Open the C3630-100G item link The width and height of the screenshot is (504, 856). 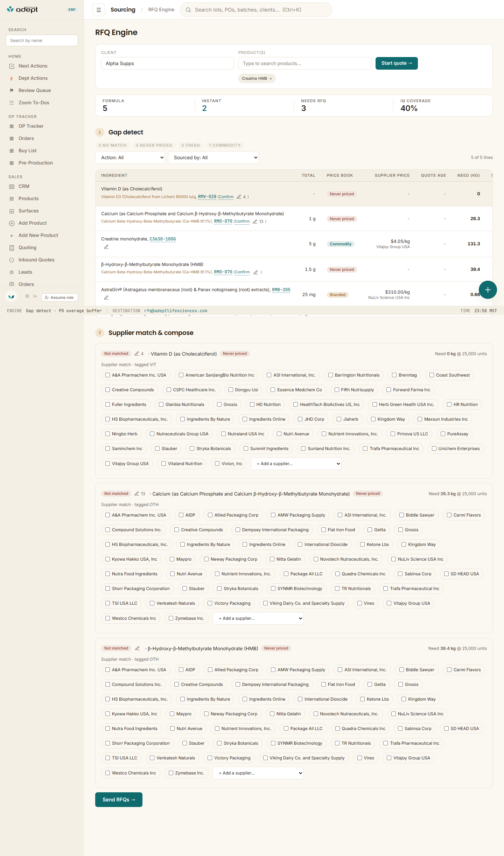point(163,239)
